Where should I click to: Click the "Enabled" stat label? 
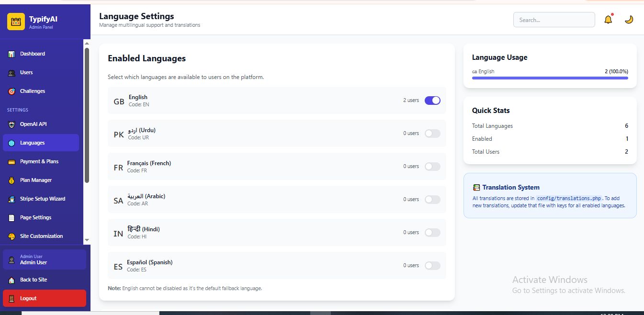pyautogui.click(x=482, y=139)
